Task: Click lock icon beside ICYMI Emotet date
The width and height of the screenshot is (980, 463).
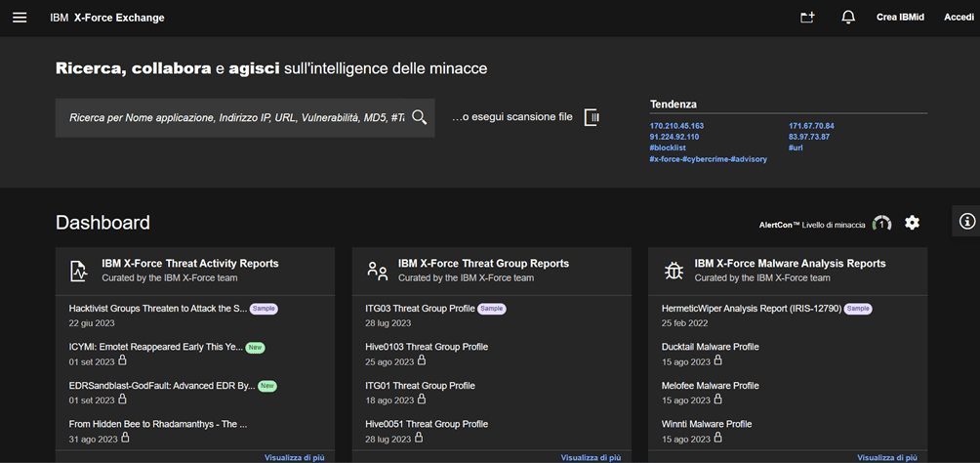Action: tap(123, 360)
